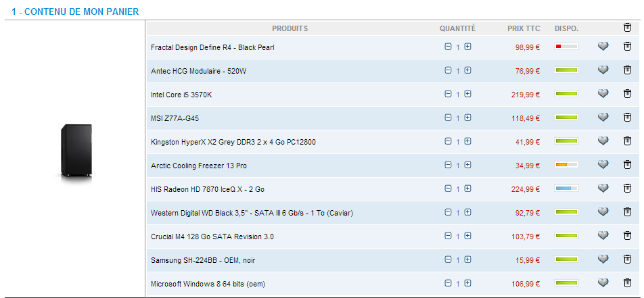Click trash icon for Microsoft Windows 8
Image resolution: width=644 pixels, height=298 pixels.
(x=627, y=283)
